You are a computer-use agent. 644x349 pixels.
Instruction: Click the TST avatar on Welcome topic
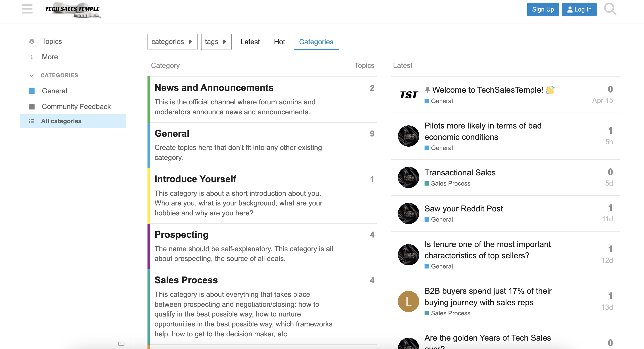(409, 95)
